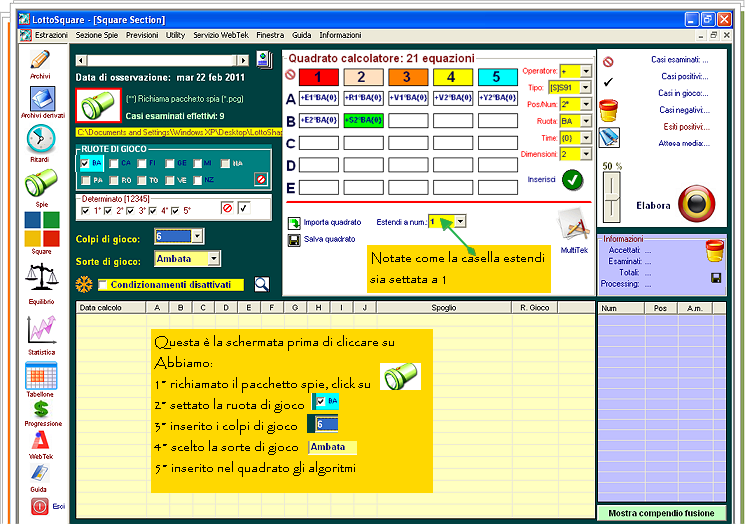Click the Spoglio column header

(444, 308)
